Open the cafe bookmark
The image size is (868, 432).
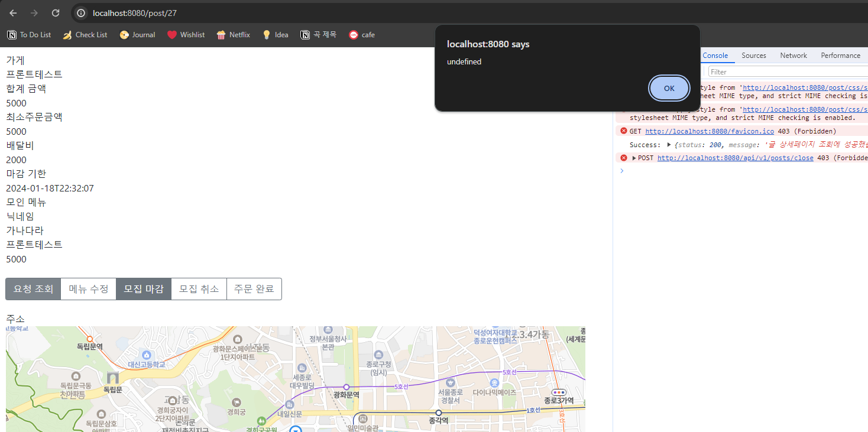tap(362, 35)
